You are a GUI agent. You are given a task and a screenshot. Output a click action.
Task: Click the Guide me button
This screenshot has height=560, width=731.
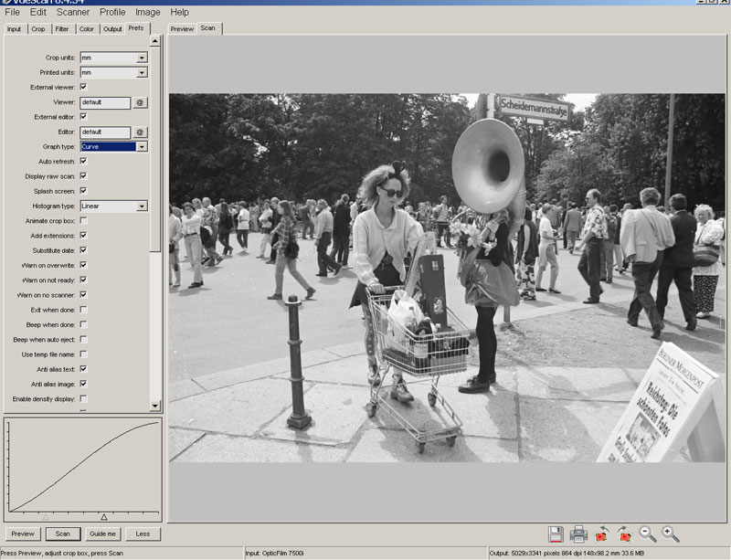coord(102,534)
